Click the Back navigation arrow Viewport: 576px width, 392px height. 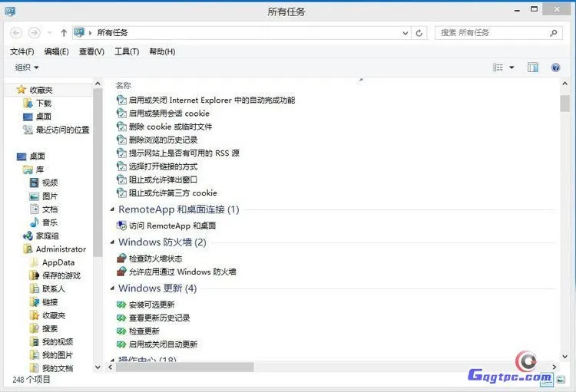16,33
